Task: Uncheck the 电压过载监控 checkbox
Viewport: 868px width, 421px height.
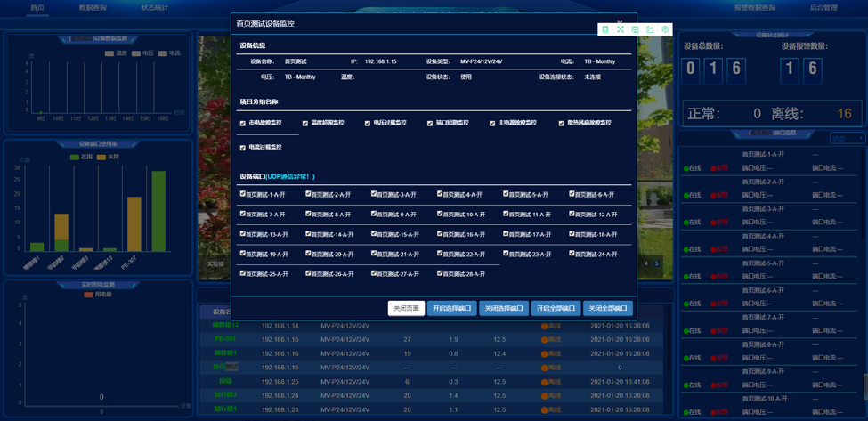Action: click(368, 124)
